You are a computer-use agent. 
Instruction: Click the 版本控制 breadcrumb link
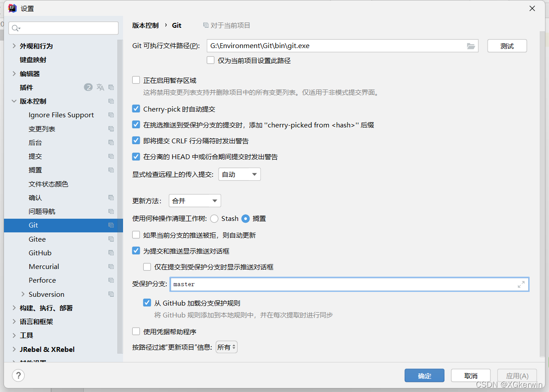pyautogui.click(x=146, y=26)
